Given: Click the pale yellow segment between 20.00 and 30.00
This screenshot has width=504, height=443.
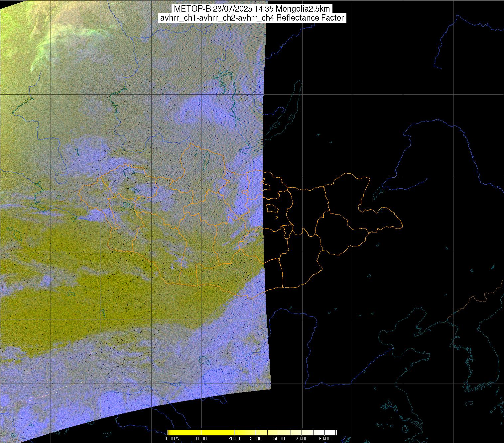Looking at the screenshot, I should pyautogui.click(x=245, y=432).
